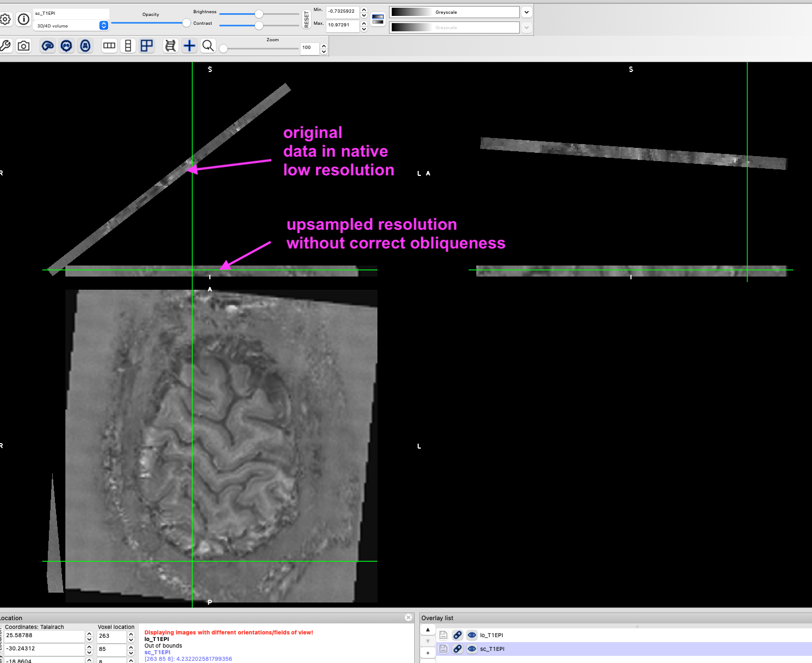Open the overlay display settings gear
This screenshot has width=812, height=663.
pos(5,18)
